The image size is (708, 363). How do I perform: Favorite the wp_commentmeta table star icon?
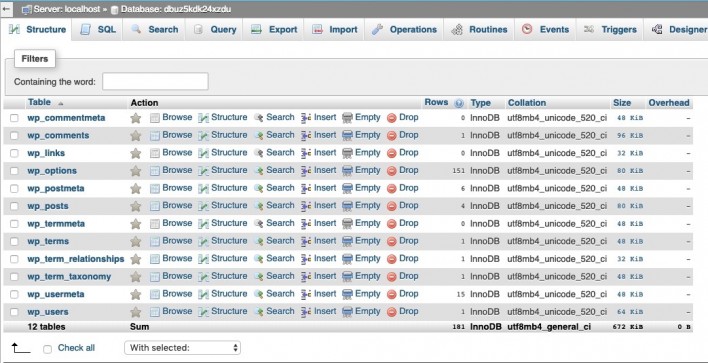tap(135, 118)
